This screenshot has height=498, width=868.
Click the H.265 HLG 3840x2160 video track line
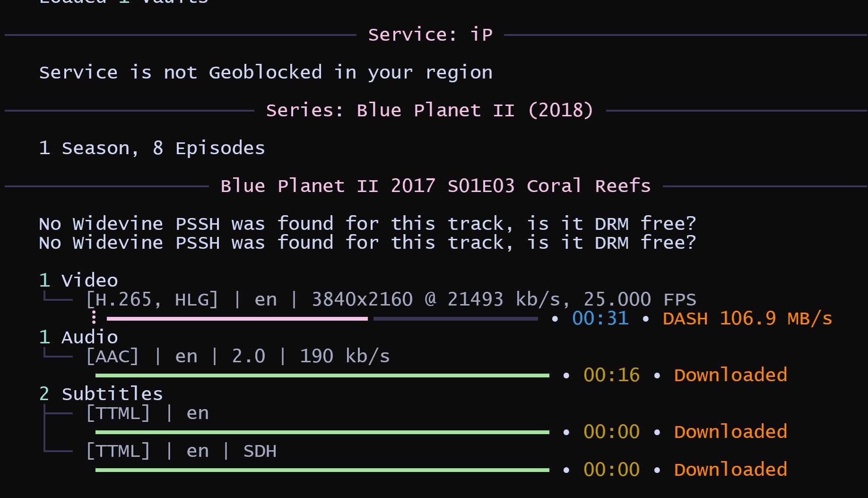(x=391, y=299)
